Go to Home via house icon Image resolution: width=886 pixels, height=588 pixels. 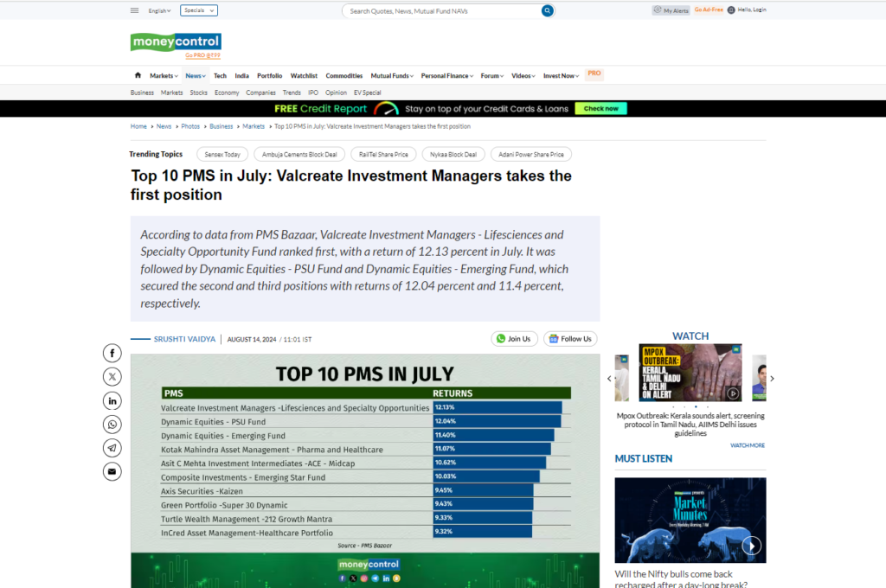pos(138,75)
